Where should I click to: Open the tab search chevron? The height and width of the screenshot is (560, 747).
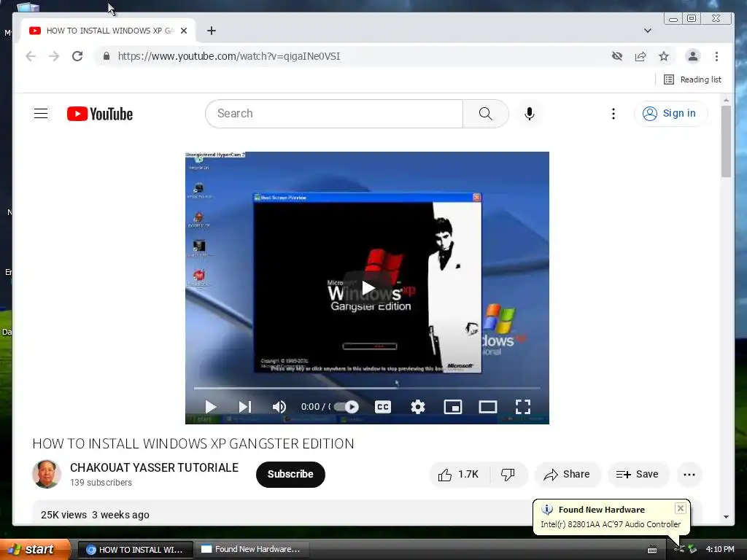coord(648,31)
